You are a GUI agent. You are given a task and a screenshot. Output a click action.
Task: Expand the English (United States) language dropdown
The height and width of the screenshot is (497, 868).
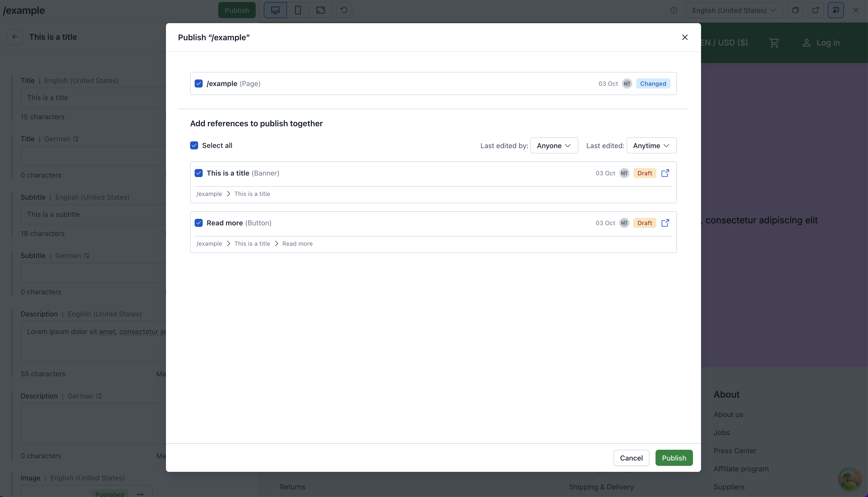(734, 10)
